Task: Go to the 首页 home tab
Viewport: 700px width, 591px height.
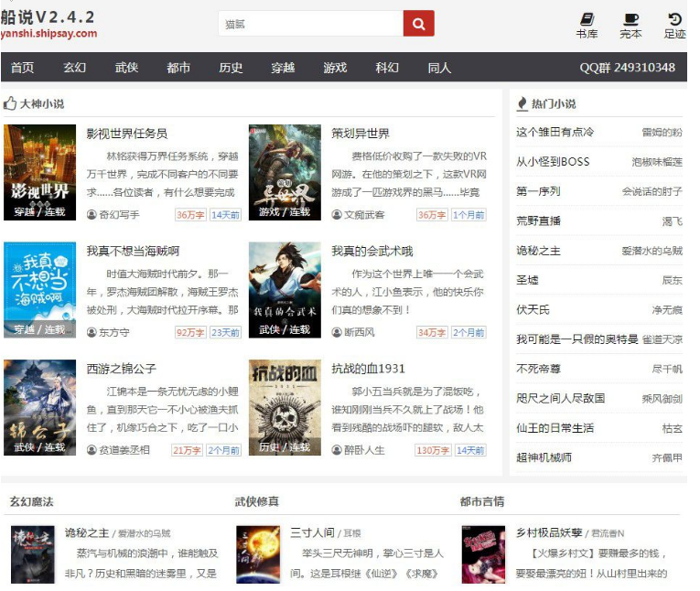Action: (23, 68)
